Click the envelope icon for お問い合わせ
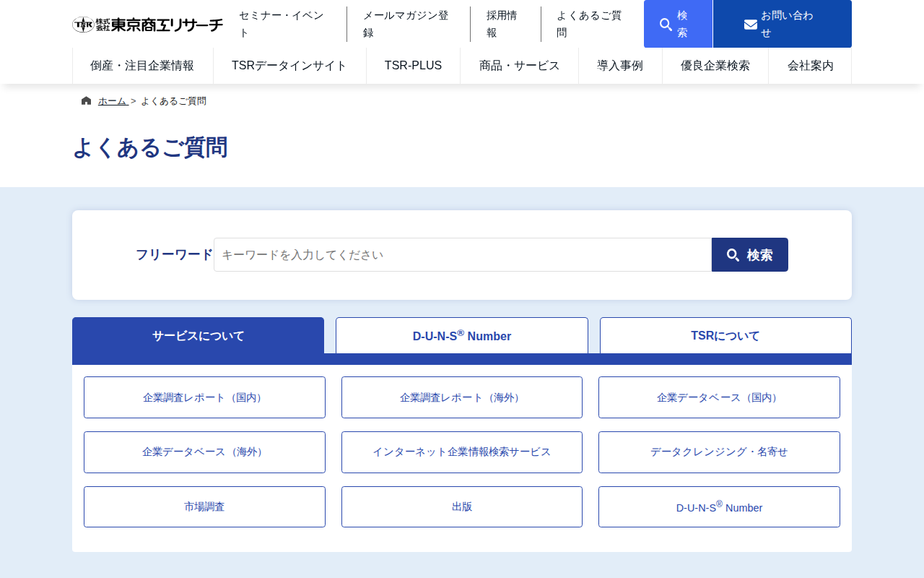The height and width of the screenshot is (578, 924). click(x=751, y=25)
